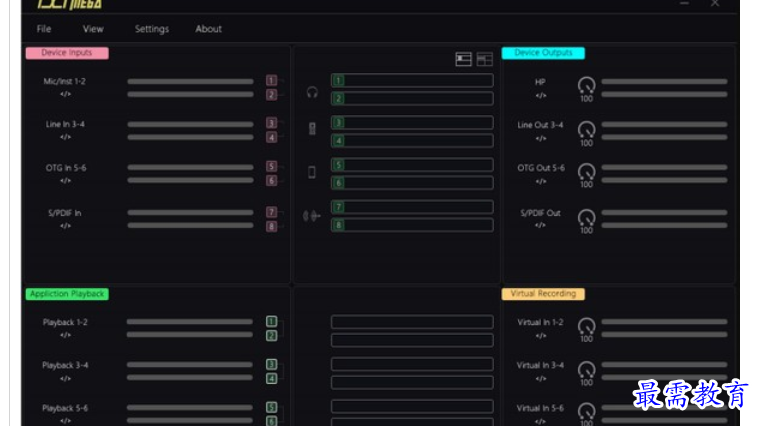Screen dimensions: 757x426
Task: Click the Virtual Recording label
Action: (542, 294)
